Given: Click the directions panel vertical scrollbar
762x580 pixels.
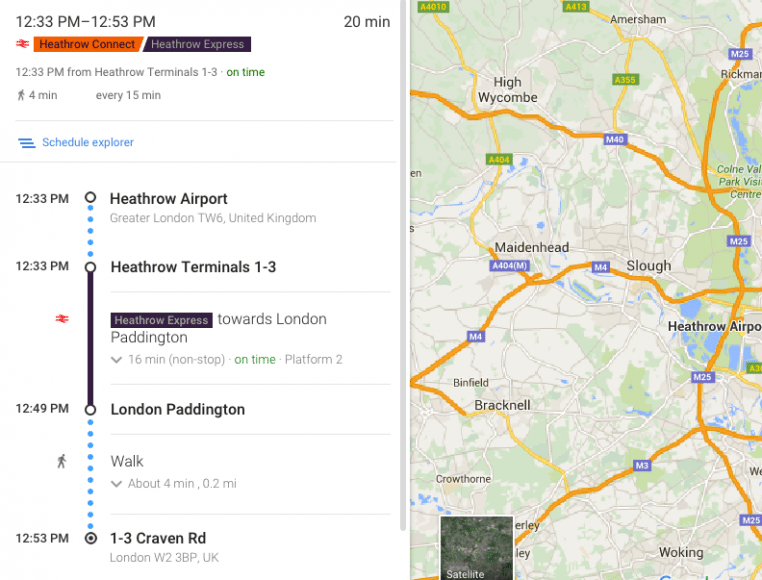Looking at the screenshot, I should tap(403, 265).
